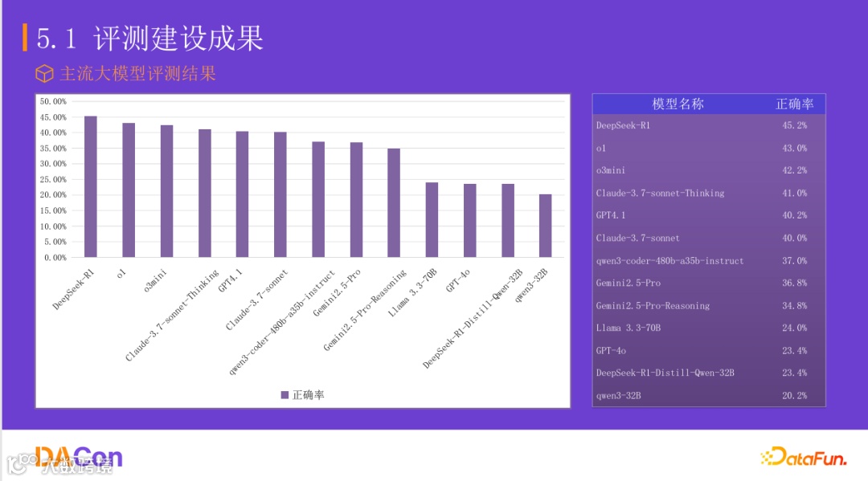Click Gemini2.5-Pro-Reasoning in the table
Viewport: 868px width, 481px height.
(x=653, y=306)
